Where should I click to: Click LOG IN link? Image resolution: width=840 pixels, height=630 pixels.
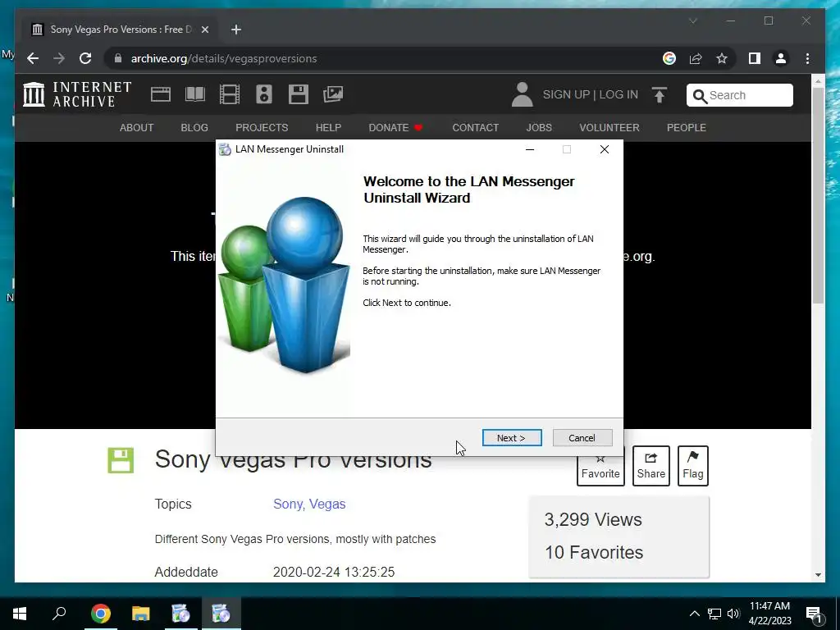click(x=619, y=95)
